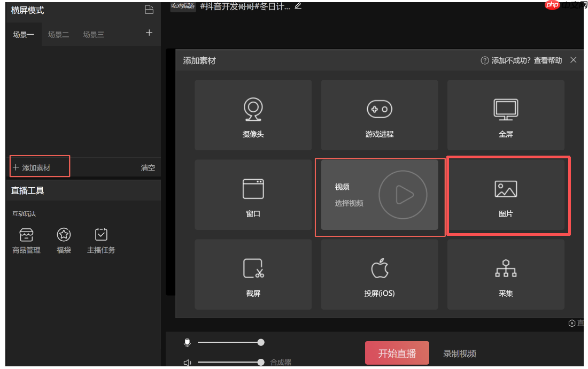
Task: Choose the 采集 (capture device) icon
Action: 506,274
